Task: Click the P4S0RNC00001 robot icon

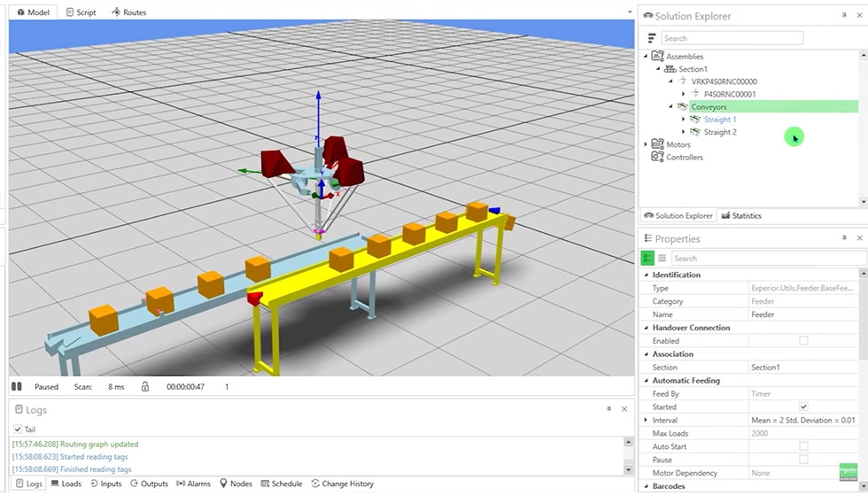Action: point(695,94)
